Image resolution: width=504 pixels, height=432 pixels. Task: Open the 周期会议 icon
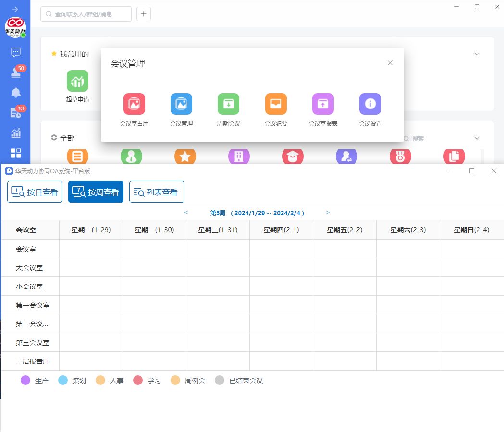point(228,104)
